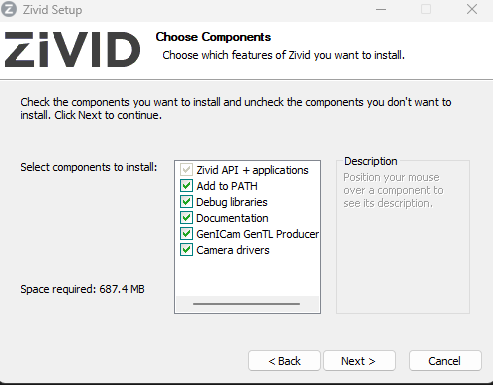
Task: Click the Zivid logo icon in title bar
Action: coord(9,9)
